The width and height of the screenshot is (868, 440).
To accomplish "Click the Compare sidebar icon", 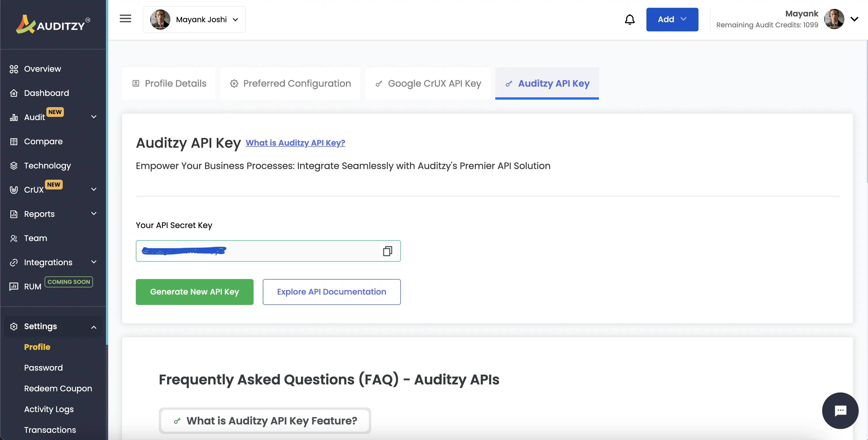I will coord(14,142).
